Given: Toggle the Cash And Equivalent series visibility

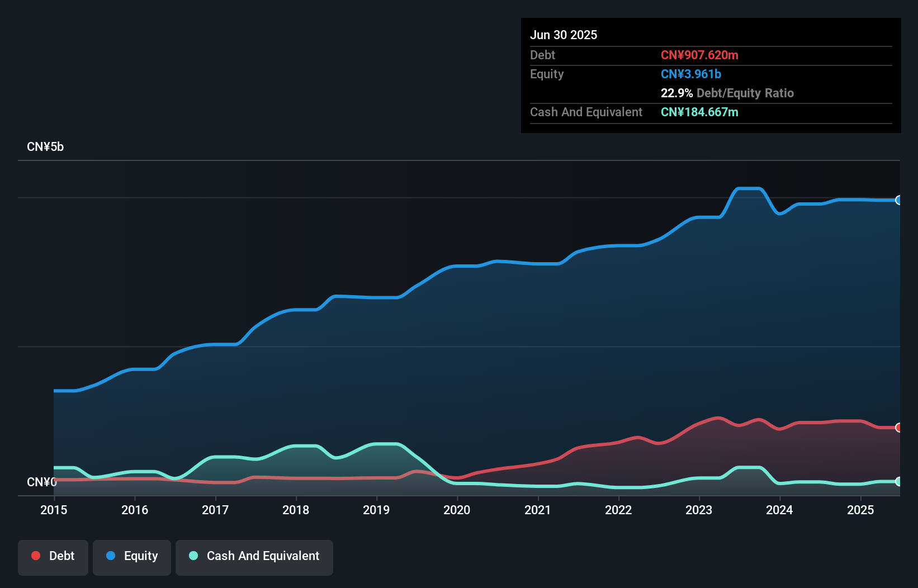Looking at the screenshot, I should coord(254,556).
